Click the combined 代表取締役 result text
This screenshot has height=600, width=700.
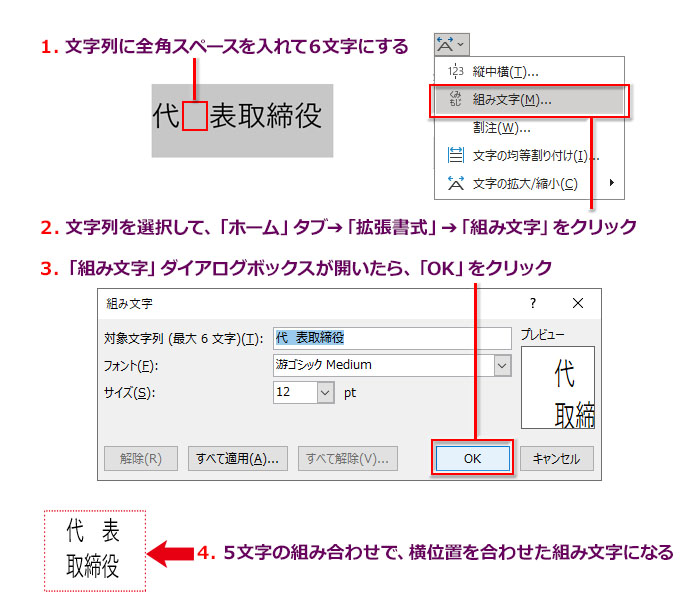[93, 549]
